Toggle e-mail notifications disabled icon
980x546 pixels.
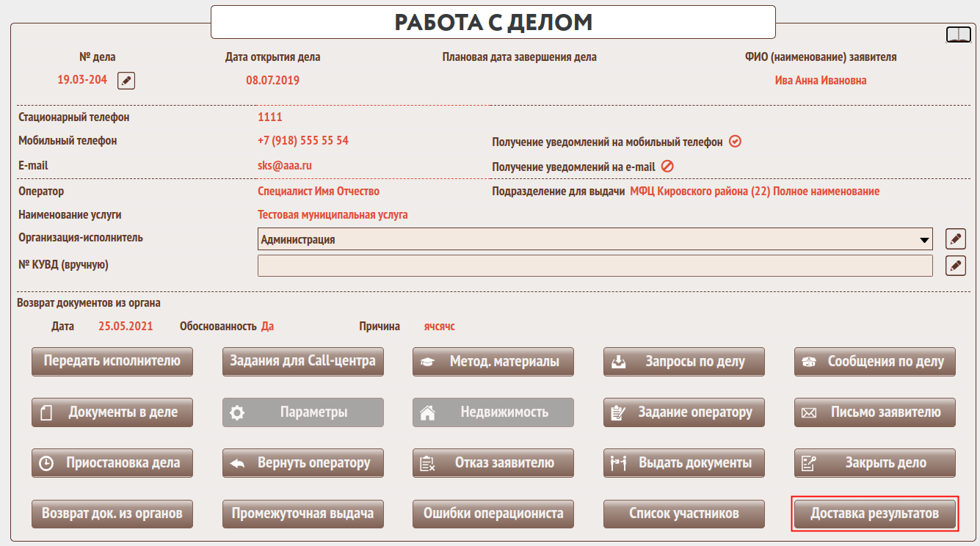[667, 167]
